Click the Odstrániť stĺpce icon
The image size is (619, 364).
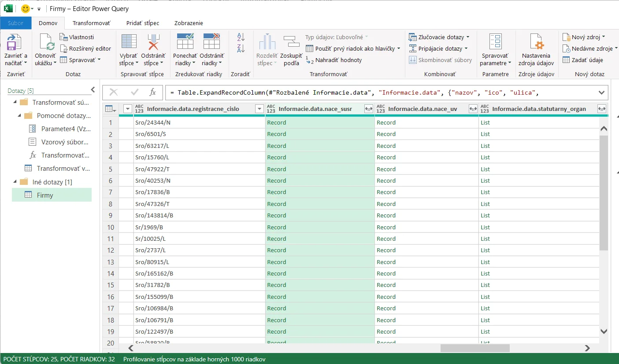click(153, 41)
